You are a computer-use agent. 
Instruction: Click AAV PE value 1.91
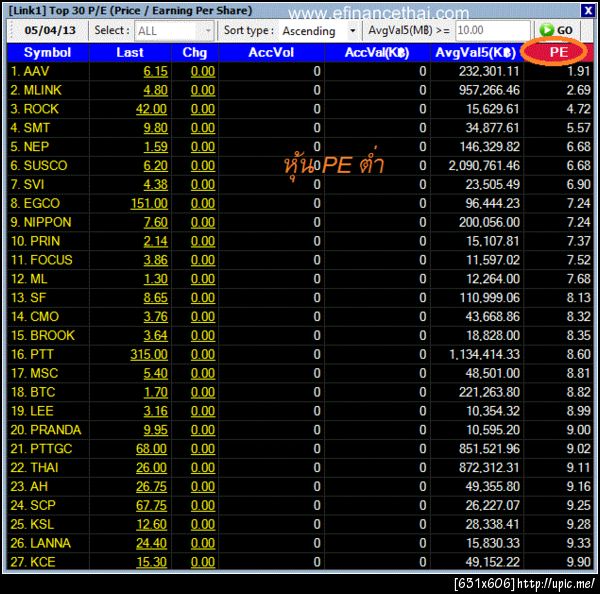(x=578, y=71)
